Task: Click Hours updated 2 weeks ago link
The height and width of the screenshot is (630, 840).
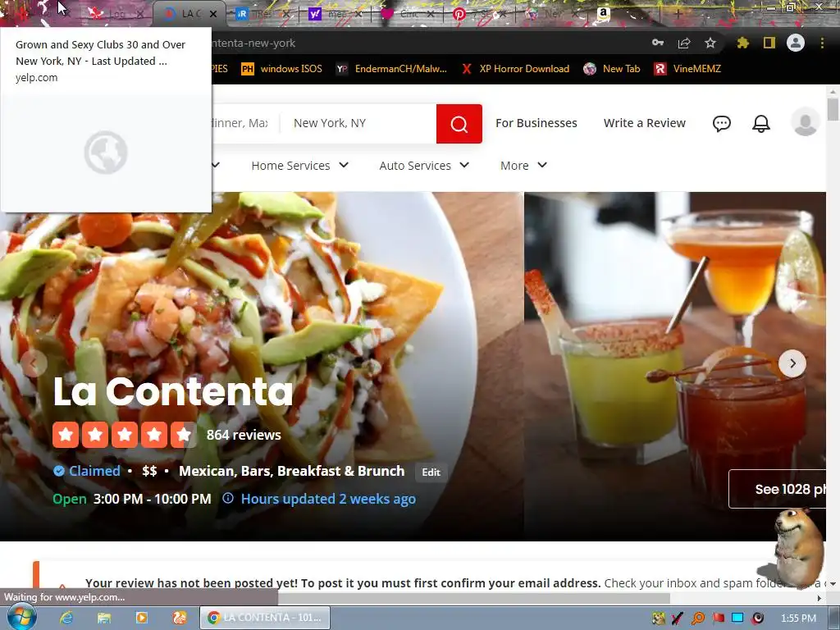Action: click(x=328, y=499)
